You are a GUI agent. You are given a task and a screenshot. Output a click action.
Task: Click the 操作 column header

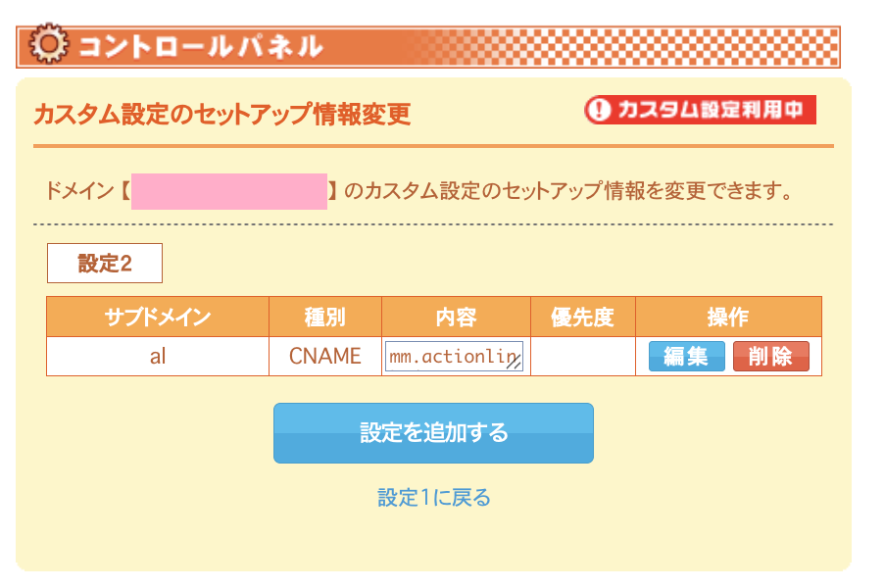pyautogui.click(x=728, y=317)
